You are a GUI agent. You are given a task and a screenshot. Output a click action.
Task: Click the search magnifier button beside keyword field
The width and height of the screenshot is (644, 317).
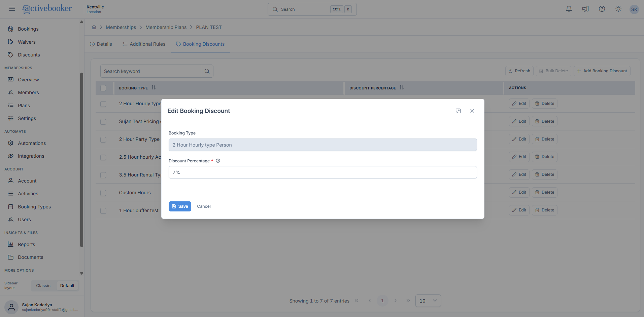click(207, 71)
